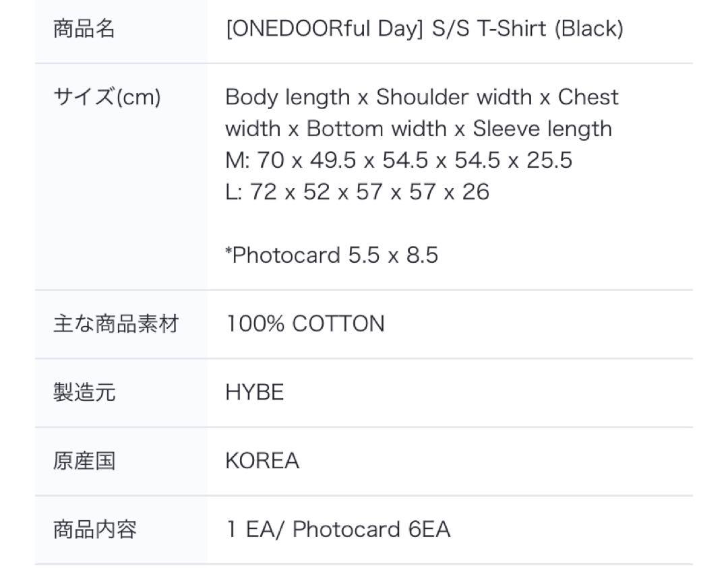Click the 49.5 shoulder width value
Viewport: 728px width, 568px height.
point(333,160)
